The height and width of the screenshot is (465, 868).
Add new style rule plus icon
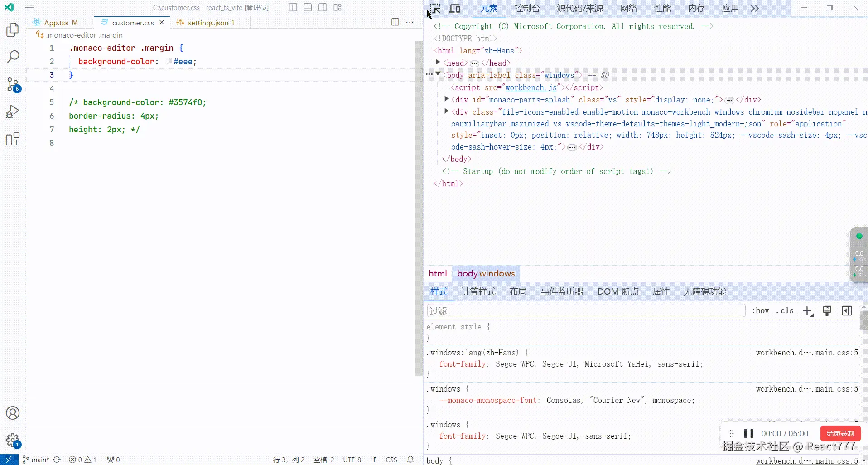tap(808, 311)
